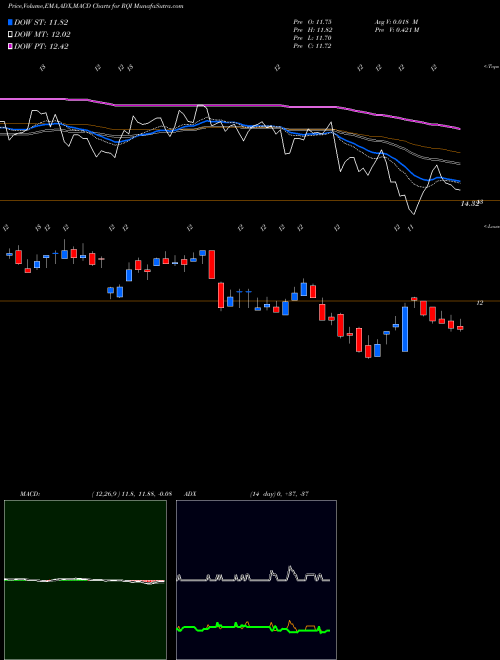Screen dimensions: 500x660
Task: Click the Pre H: 11.82 value
Action: click(313, 30)
